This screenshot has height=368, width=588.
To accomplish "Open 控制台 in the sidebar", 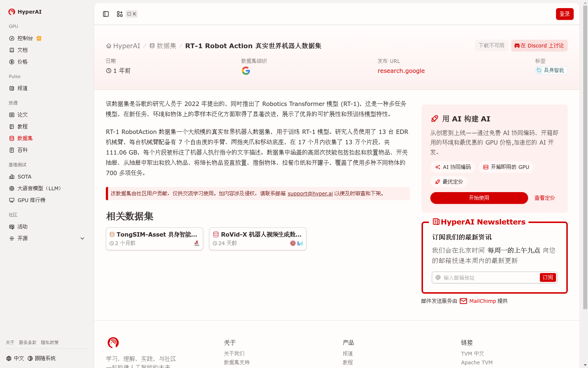I will pos(25,38).
